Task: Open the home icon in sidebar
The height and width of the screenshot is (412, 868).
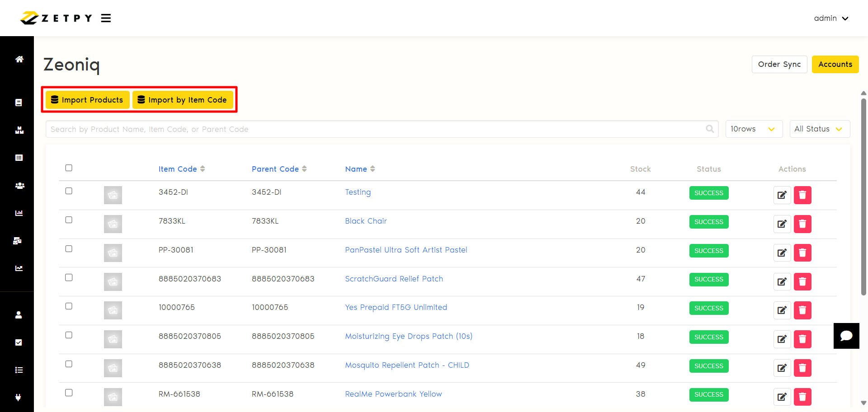Action: tap(19, 59)
